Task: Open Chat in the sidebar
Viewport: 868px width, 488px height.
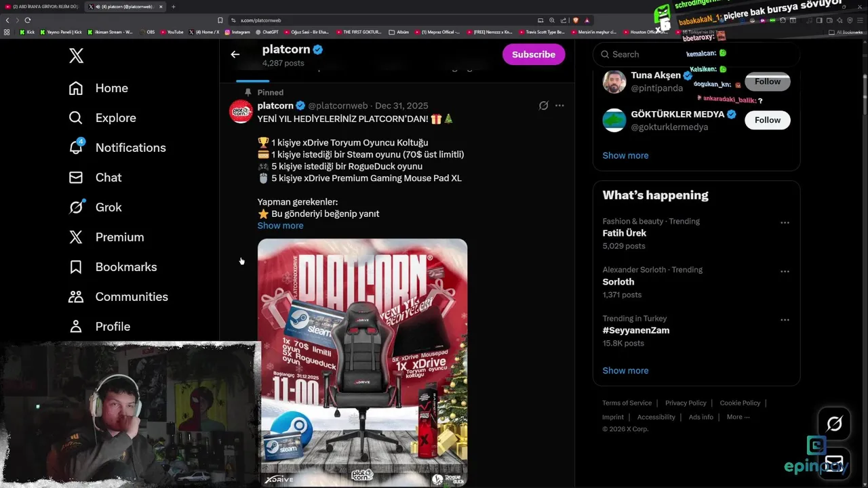Action: [95, 178]
